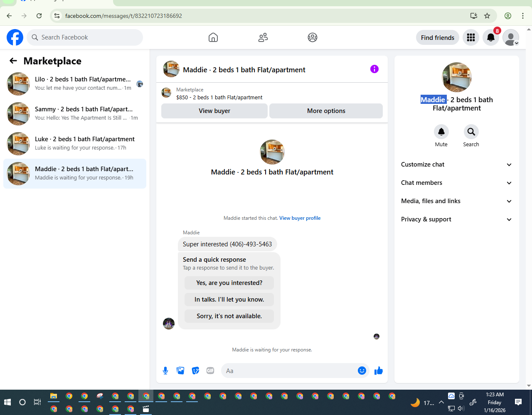View site information icon in address bar
532x415 pixels.
coord(57,16)
